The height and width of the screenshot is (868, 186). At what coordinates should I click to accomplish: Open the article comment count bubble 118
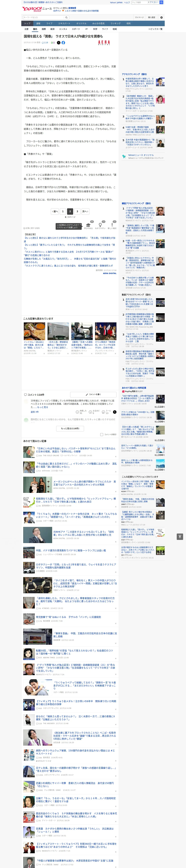coord(45,43)
